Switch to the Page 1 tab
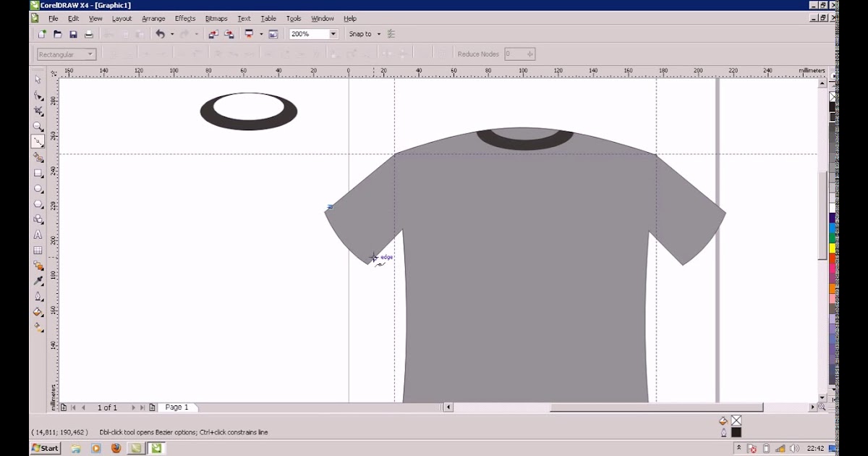 [x=176, y=408]
